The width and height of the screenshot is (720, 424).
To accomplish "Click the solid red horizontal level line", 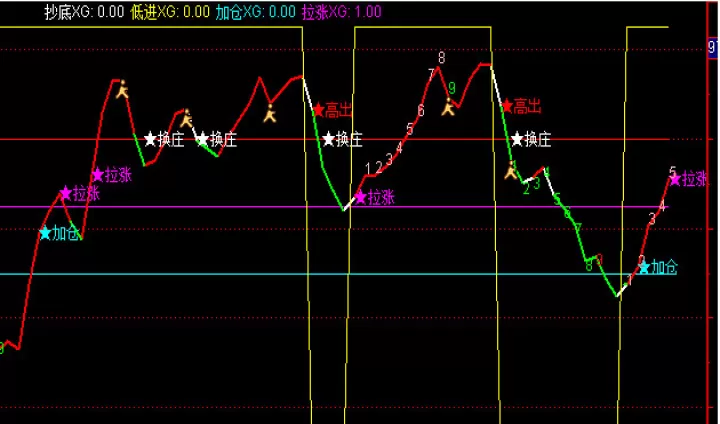I will tap(334, 139).
